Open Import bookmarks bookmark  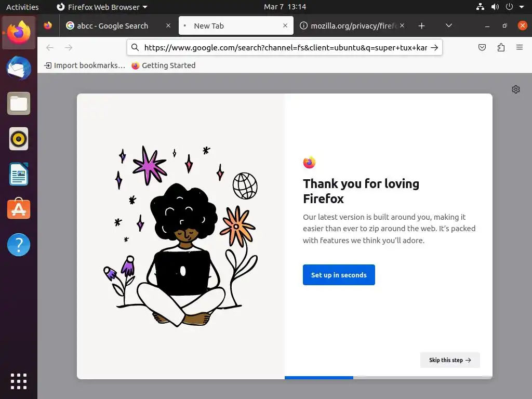pos(85,65)
